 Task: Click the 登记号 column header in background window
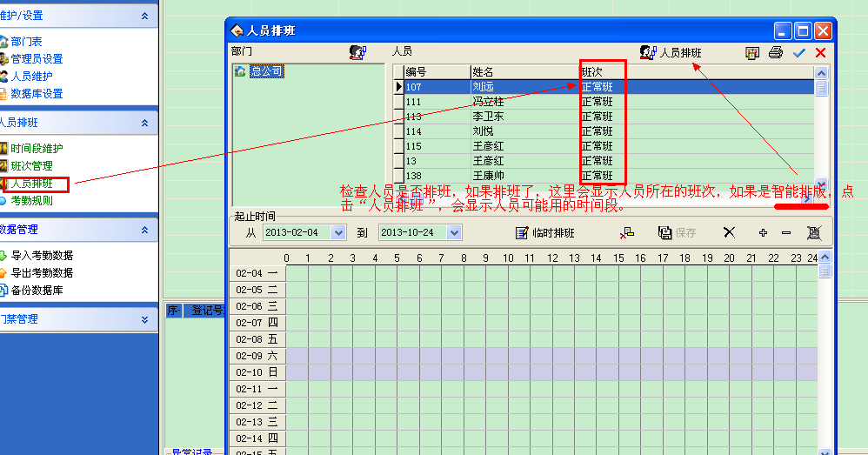(x=206, y=311)
